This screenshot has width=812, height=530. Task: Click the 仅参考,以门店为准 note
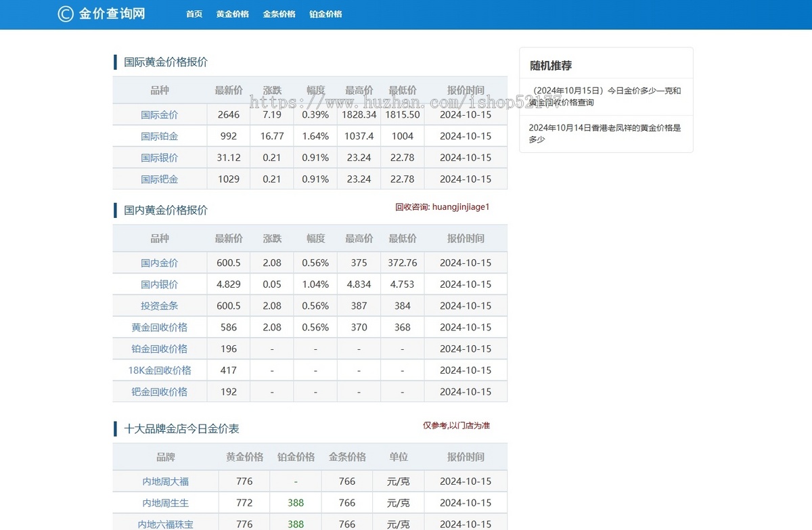click(457, 426)
